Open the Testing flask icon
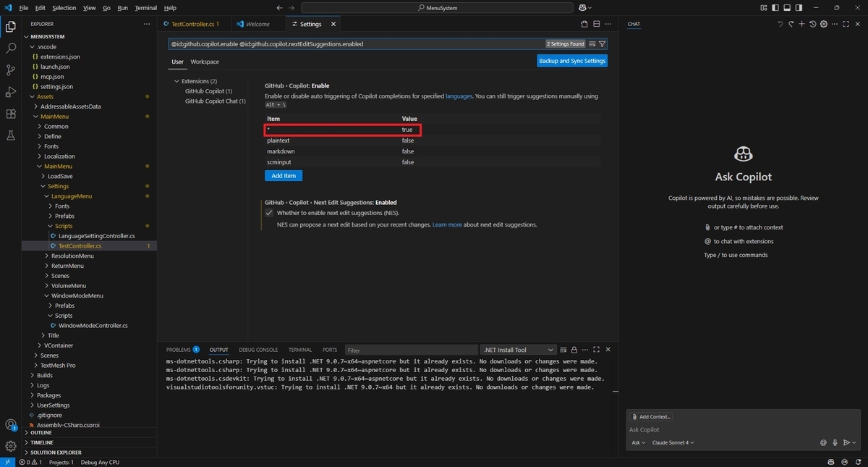 coord(11,135)
